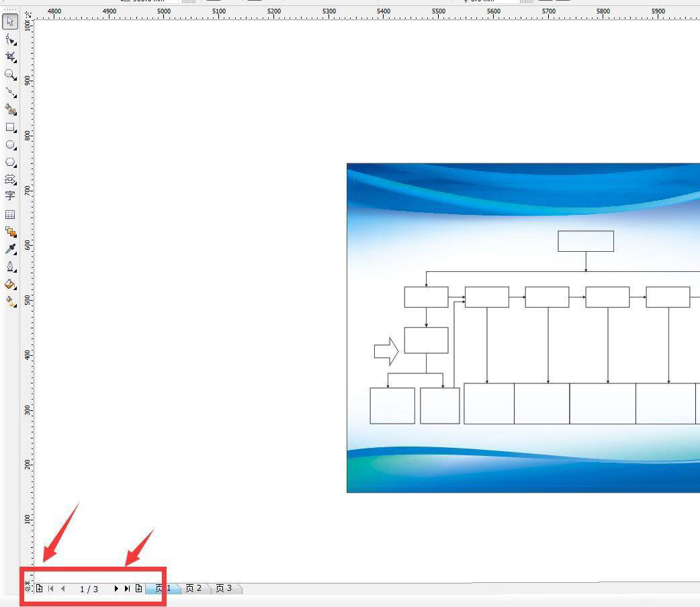Pick the Eyedropper tool
The image size is (700, 607).
click(x=10, y=249)
